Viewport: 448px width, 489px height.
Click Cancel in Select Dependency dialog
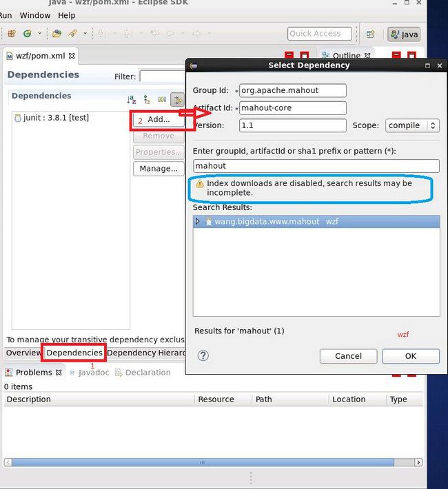(x=349, y=356)
